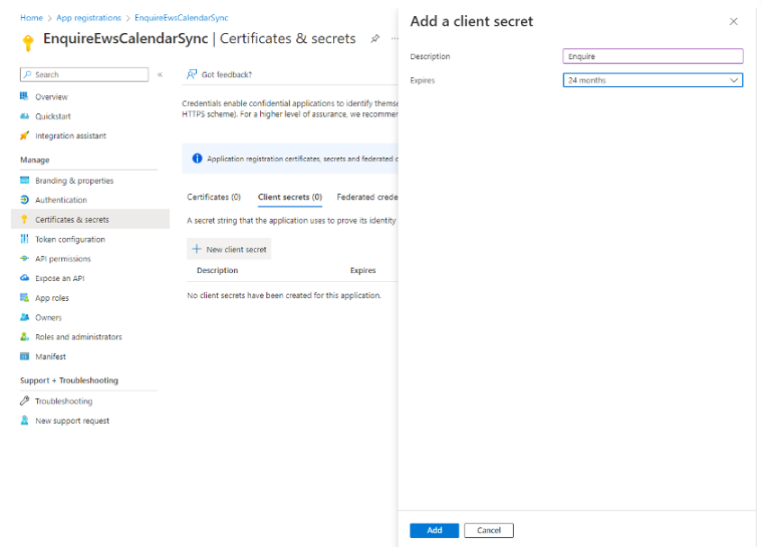Image resolution: width=762 pixels, height=549 pixels.
Task: Click the Expose an API cloud icon
Action: tap(24, 278)
